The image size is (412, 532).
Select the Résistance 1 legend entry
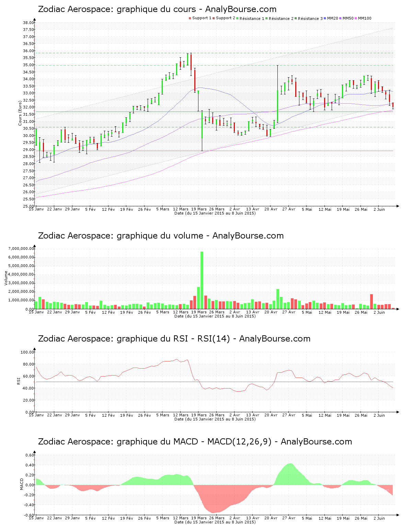click(x=250, y=18)
